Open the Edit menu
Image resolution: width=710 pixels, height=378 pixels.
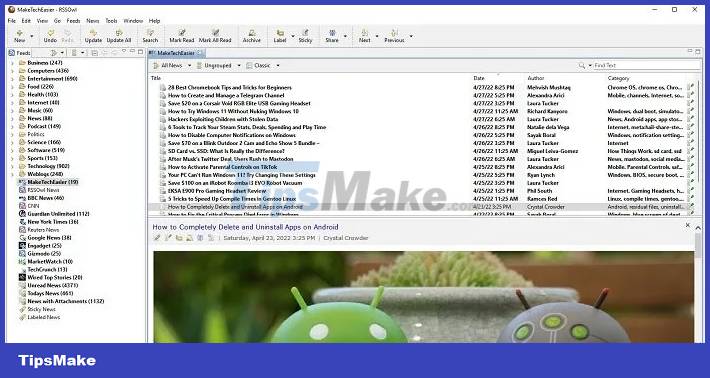(x=26, y=21)
